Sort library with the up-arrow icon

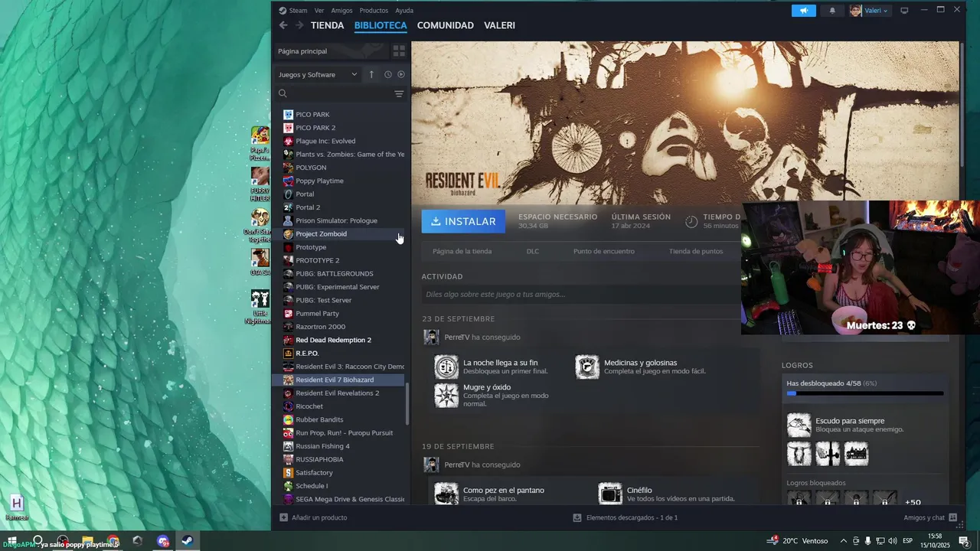click(x=371, y=74)
